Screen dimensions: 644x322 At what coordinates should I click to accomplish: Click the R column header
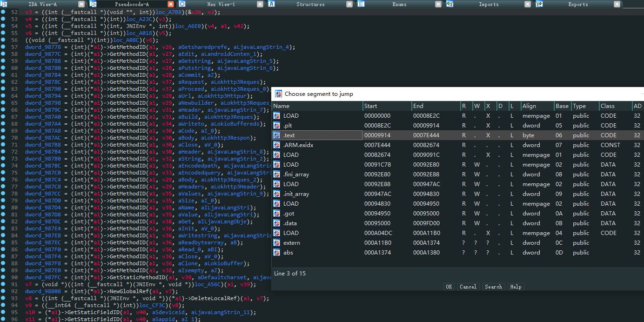pos(466,106)
